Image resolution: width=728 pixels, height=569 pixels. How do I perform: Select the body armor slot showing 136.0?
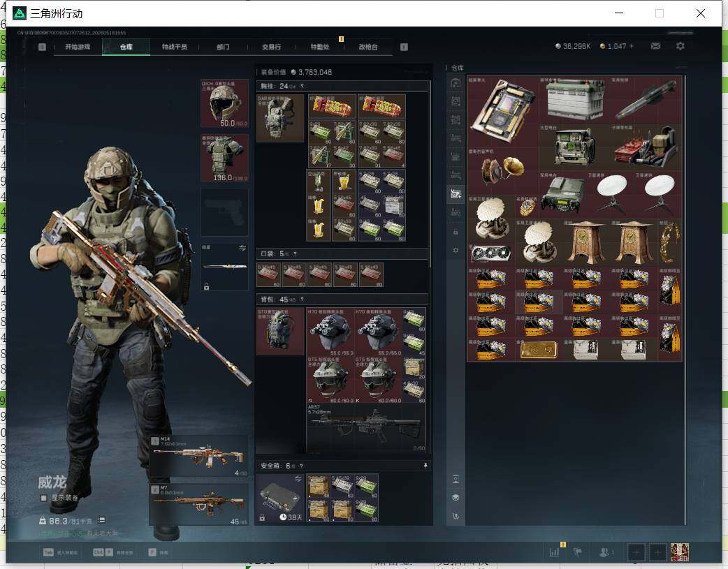point(224,158)
